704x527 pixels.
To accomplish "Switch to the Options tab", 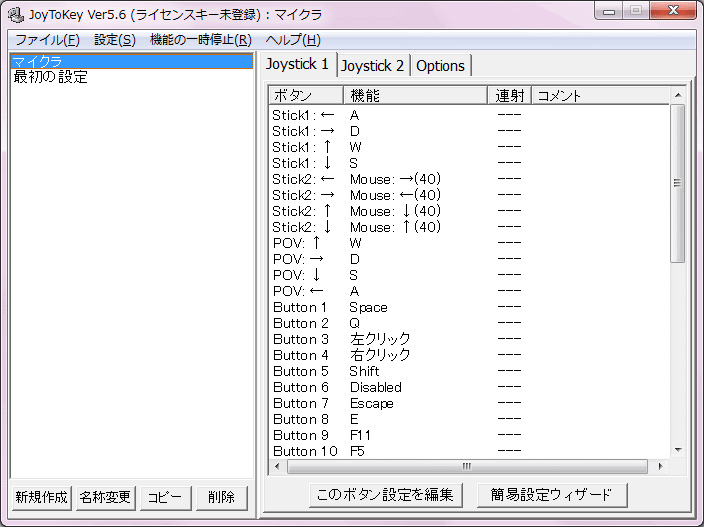I will (x=440, y=66).
